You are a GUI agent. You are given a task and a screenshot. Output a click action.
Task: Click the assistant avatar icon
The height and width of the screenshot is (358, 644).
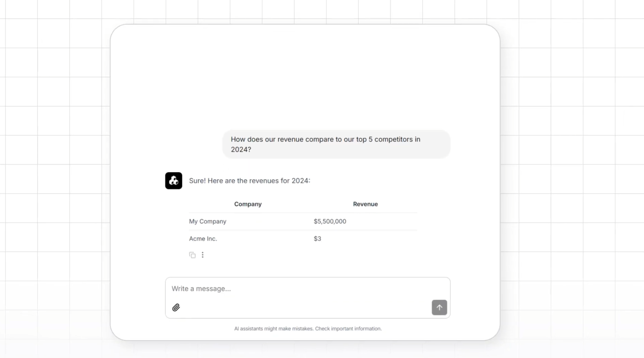[x=174, y=181]
